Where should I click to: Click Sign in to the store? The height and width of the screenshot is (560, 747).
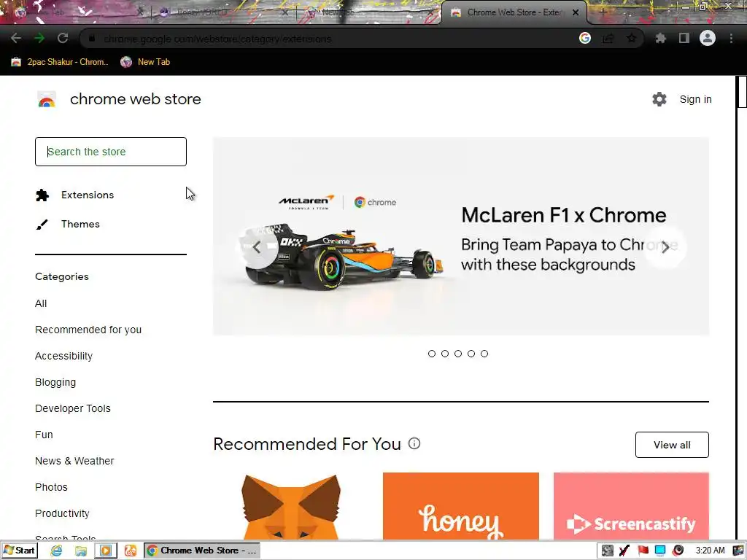(695, 99)
